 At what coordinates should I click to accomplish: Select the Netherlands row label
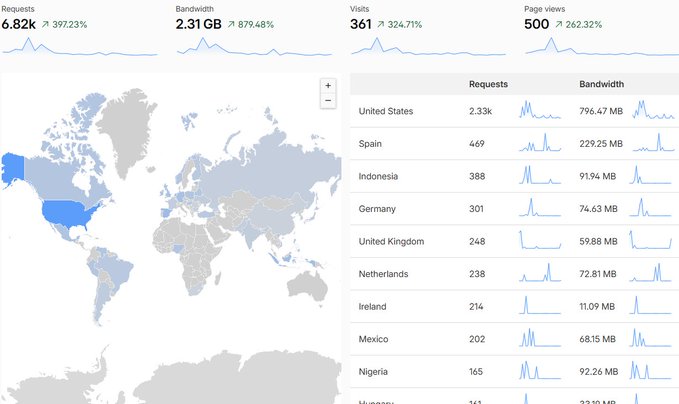(x=383, y=274)
